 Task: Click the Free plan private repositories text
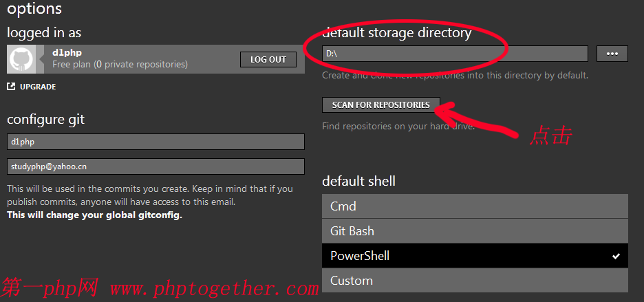(120, 64)
